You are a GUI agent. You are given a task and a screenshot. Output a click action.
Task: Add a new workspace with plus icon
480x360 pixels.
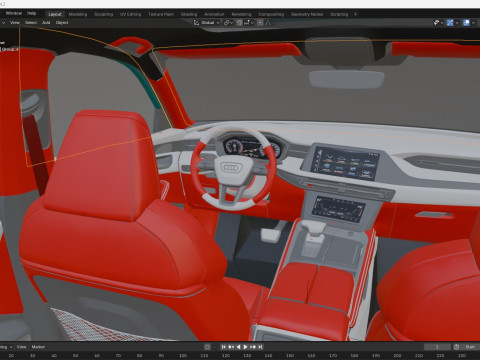pyautogui.click(x=355, y=14)
